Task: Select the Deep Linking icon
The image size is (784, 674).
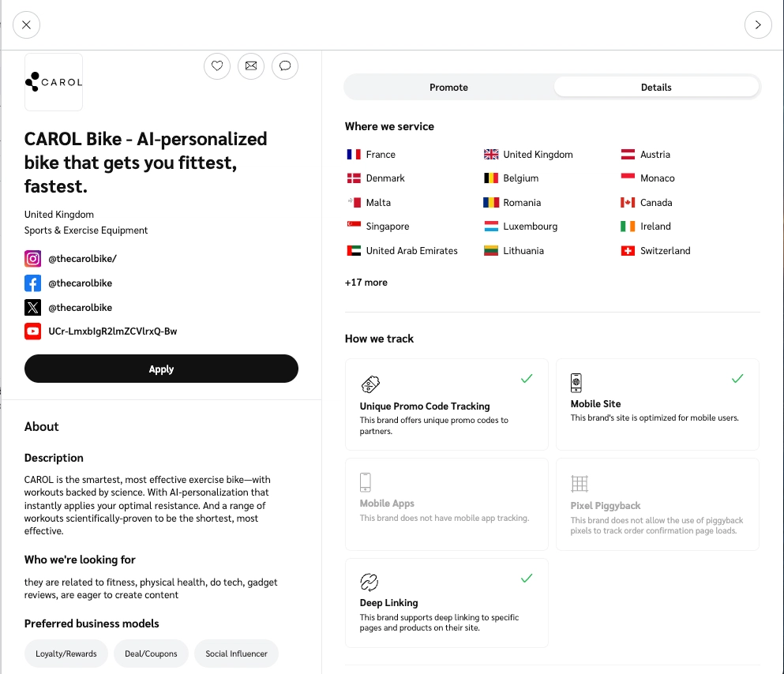Action: [369, 582]
